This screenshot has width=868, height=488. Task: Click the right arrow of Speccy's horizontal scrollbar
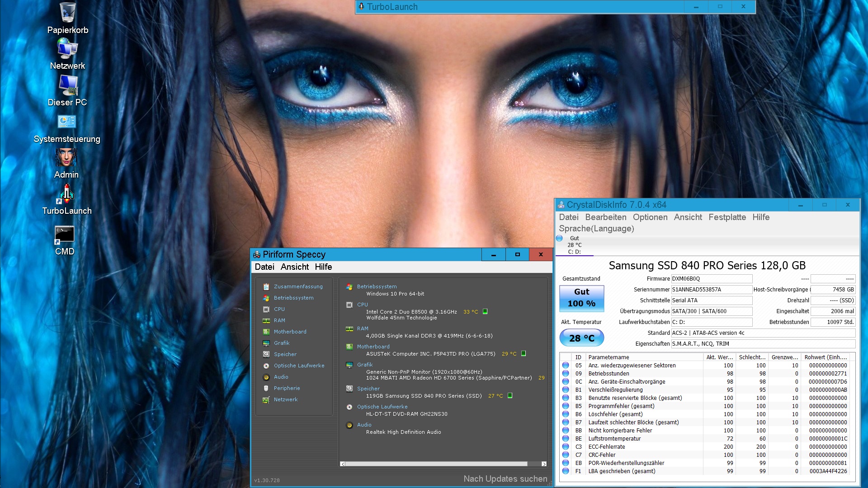544,464
